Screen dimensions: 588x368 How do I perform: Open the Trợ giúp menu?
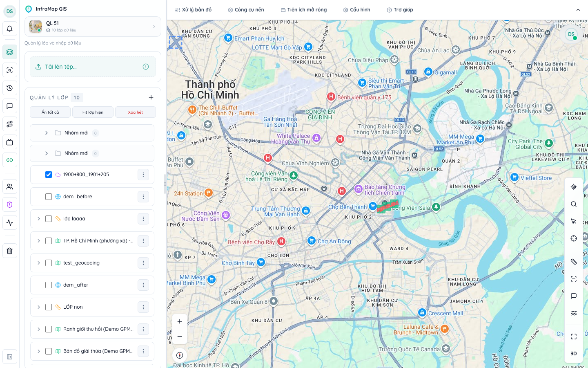point(400,10)
